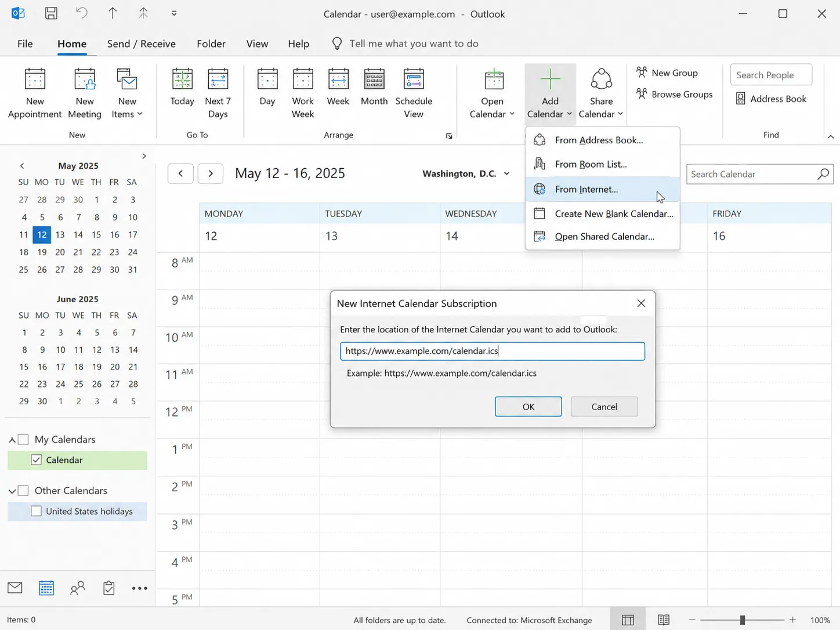Viewport: 840px width, 630px height.
Task: Open People icon in navigation bar
Action: tap(77, 588)
